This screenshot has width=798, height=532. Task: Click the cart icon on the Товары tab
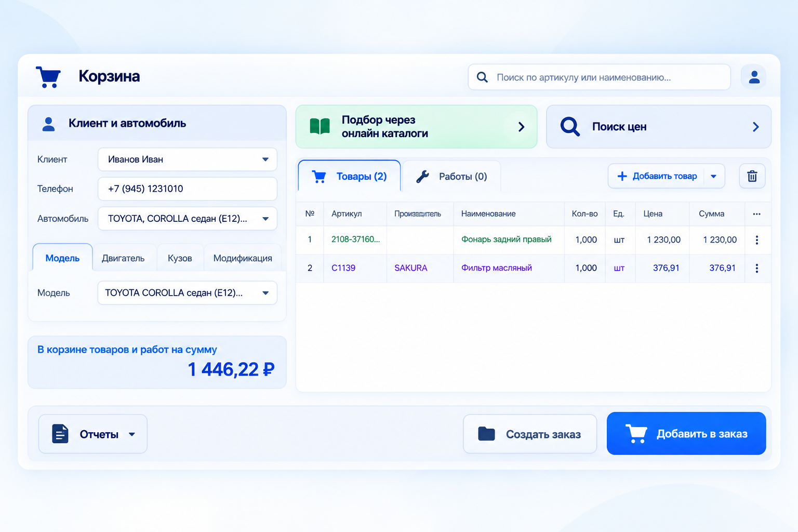point(319,177)
